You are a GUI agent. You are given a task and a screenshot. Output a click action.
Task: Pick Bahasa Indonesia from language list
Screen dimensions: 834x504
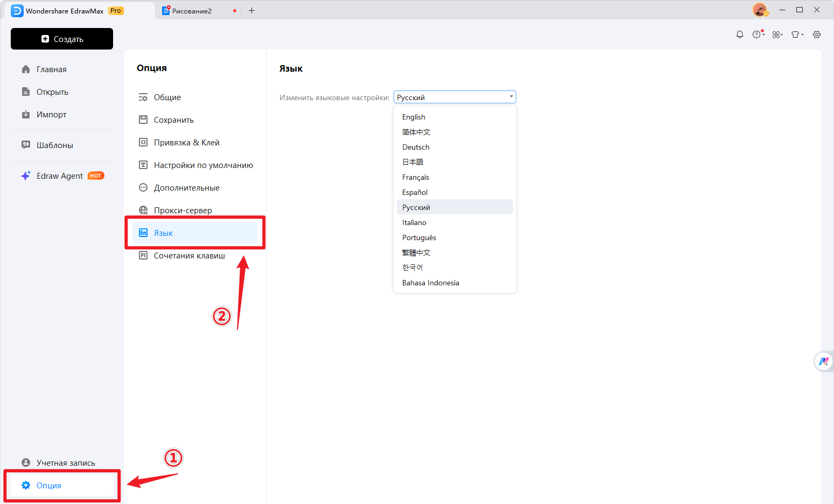[x=430, y=283]
